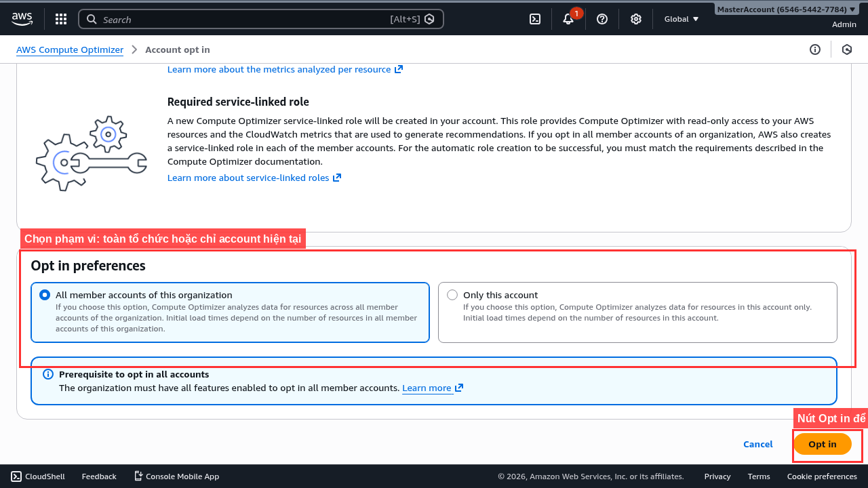Image resolution: width=868 pixels, height=488 pixels.
Task: Open the notifications bell
Action: click(568, 19)
